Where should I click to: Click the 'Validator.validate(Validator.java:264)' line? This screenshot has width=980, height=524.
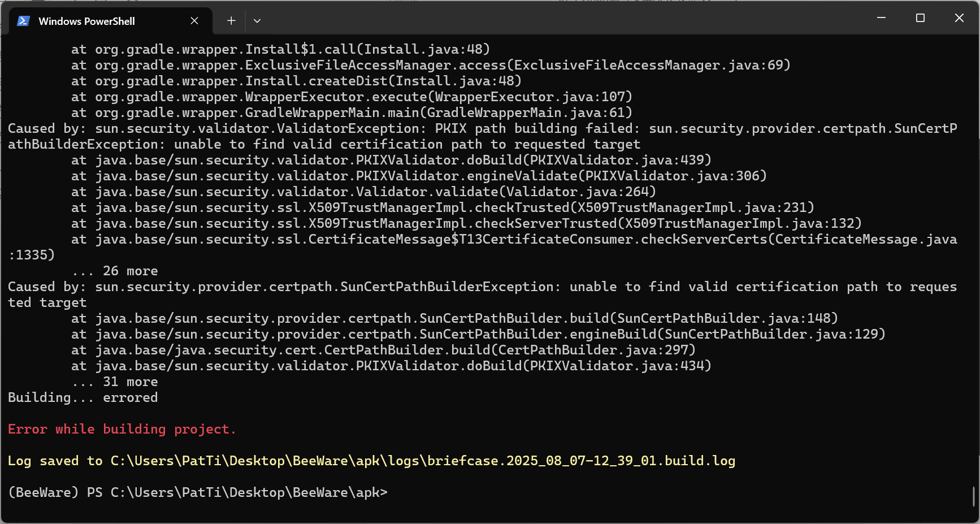(x=363, y=192)
